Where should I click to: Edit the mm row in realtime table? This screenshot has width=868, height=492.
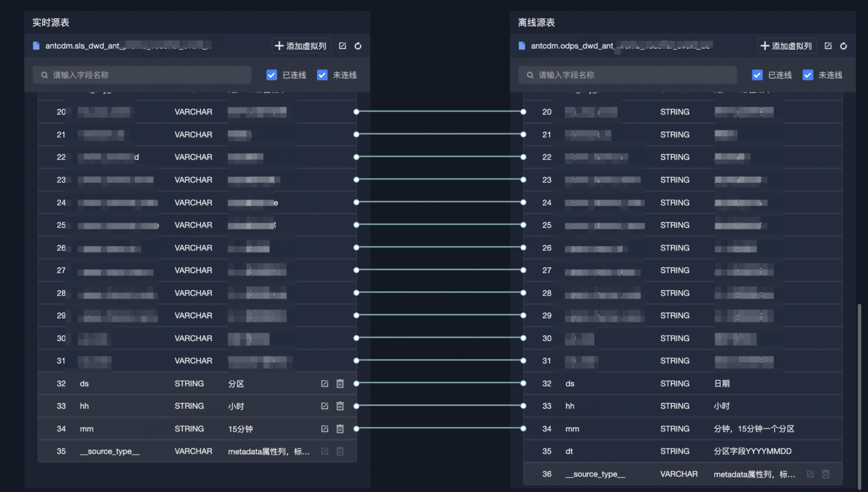(x=325, y=429)
